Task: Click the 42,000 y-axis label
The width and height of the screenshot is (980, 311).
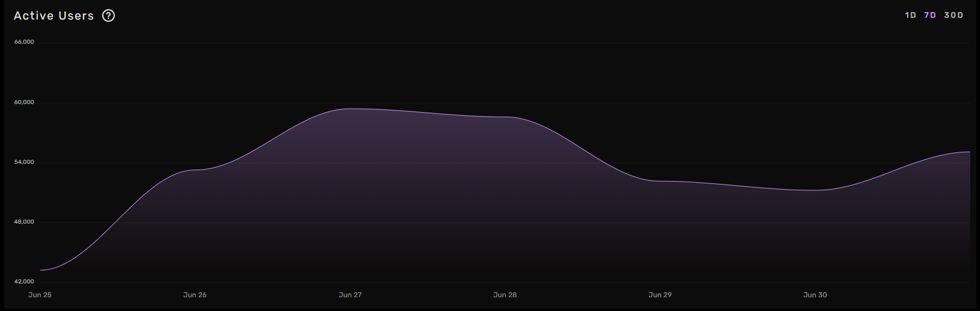Action: [24, 282]
